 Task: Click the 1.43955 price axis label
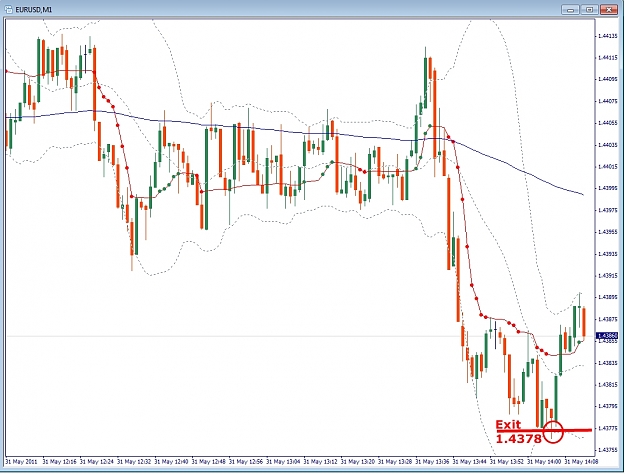click(608, 232)
